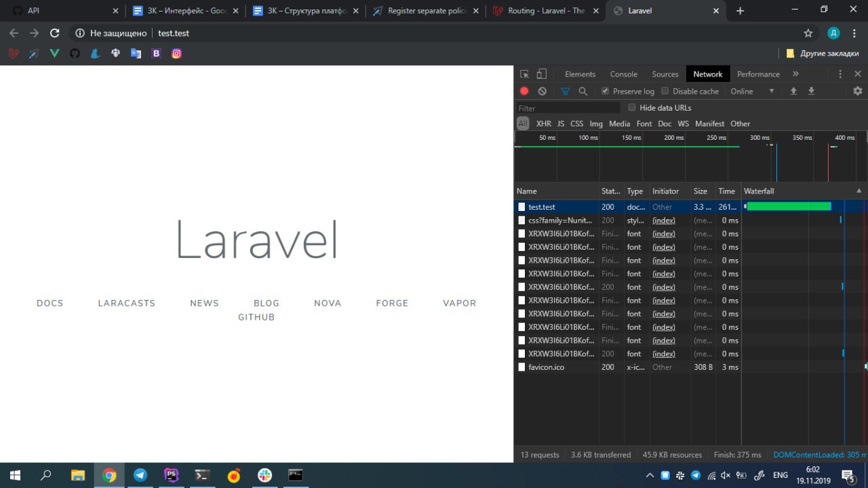Select the test.test request row
This screenshot has width=868, height=488.
[690, 207]
